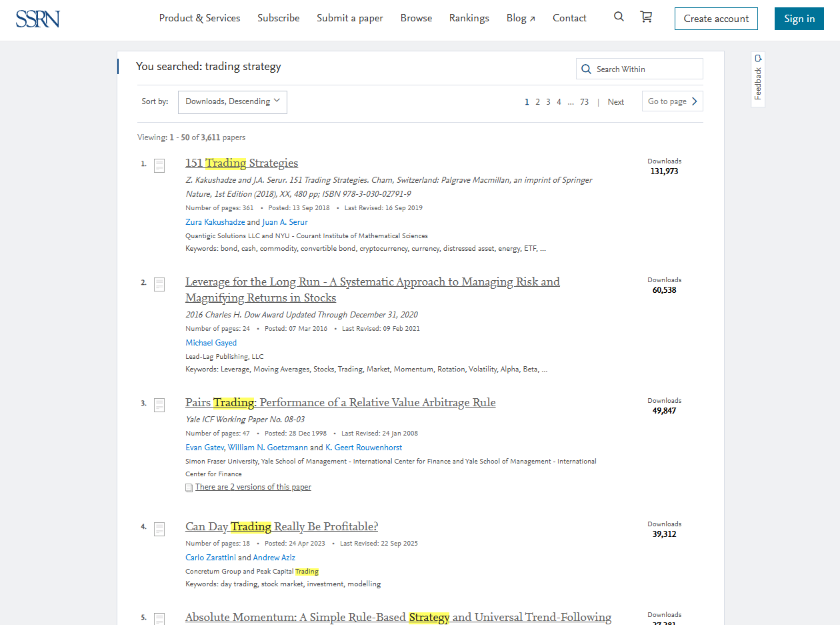Go to results page 2
This screenshot has height=625, width=840.
coord(537,102)
